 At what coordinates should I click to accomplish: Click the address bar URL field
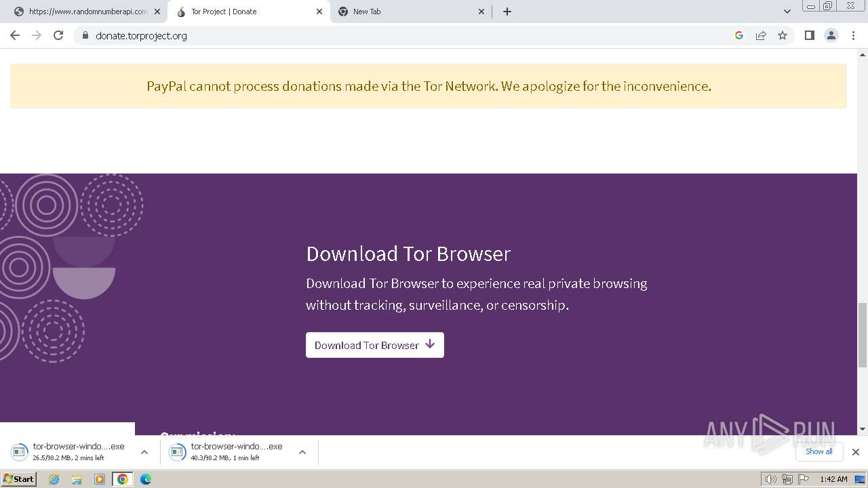tap(407, 35)
